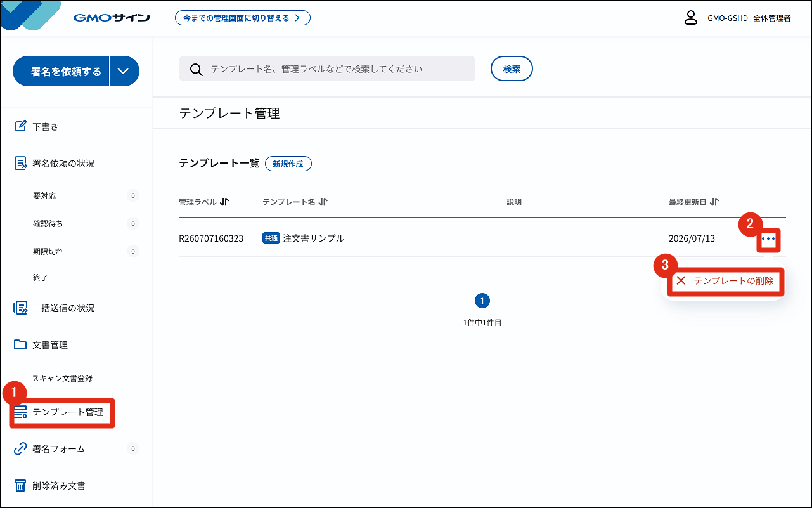Select テンプレートの削除 menu entry
This screenshot has width=812, height=508.
tap(725, 280)
